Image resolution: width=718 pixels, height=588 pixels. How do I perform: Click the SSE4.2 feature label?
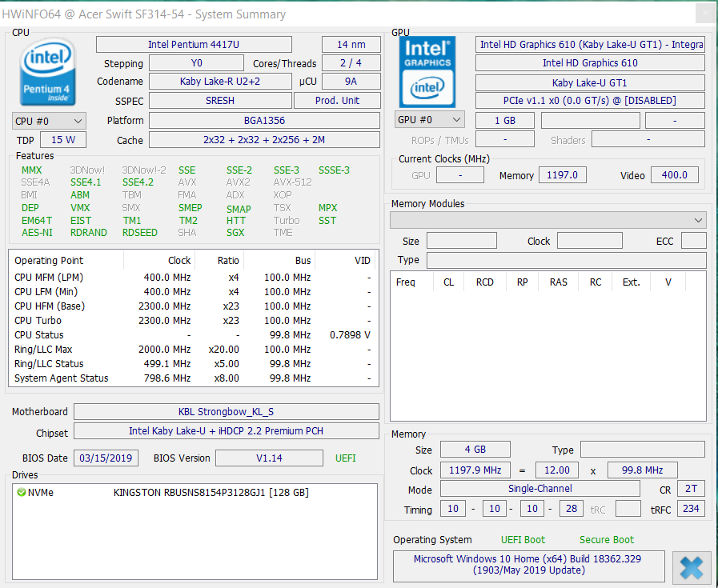coord(138,182)
